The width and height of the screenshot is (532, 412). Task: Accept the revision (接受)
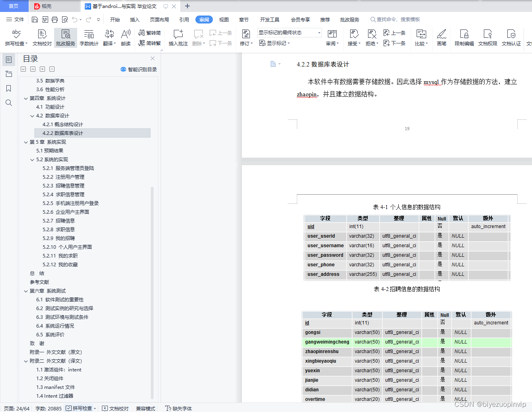tap(354, 38)
